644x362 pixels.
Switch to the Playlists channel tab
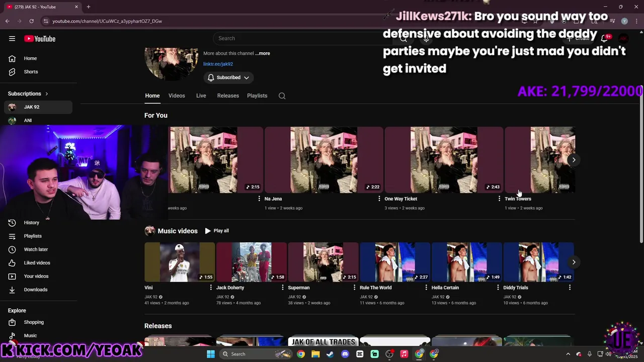pyautogui.click(x=257, y=96)
